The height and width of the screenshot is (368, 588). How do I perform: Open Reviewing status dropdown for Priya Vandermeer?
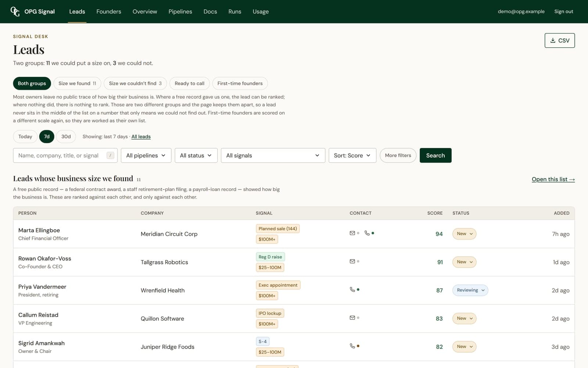(x=470, y=290)
